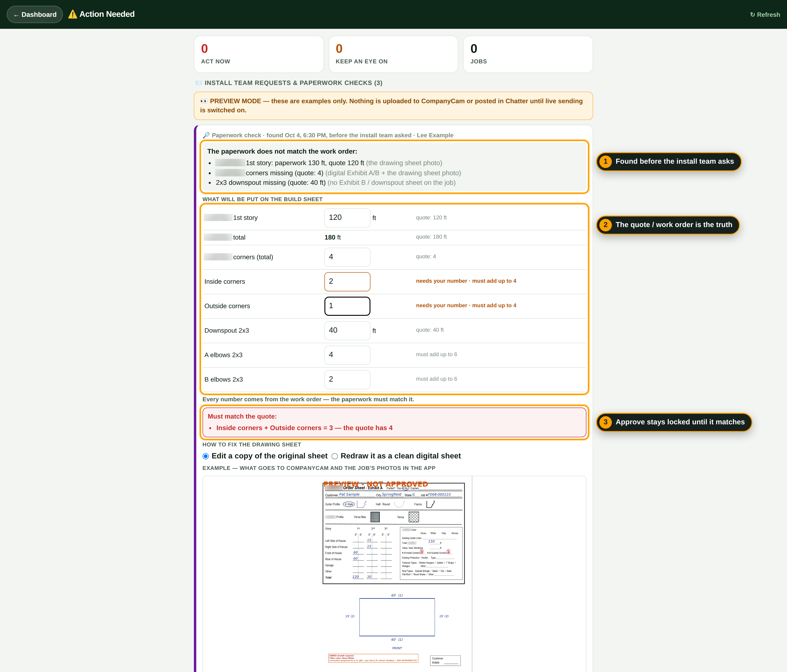This screenshot has height=672, width=787.
Task: Open the Act Now card
Action: coord(259,54)
